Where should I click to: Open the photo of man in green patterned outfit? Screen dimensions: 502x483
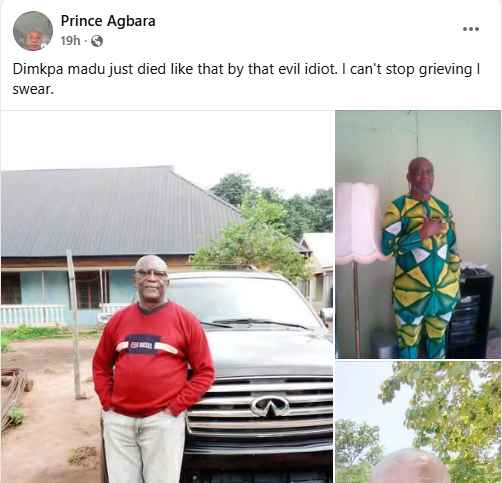418,234
